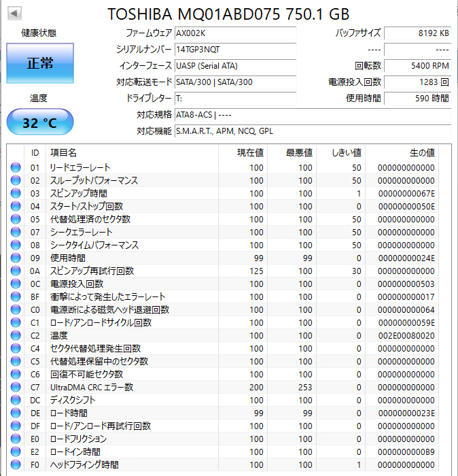Screen dimensions: 458x476
Task: Click the status icon for シークエラーレート row
Action: click(x=16, y=233)
